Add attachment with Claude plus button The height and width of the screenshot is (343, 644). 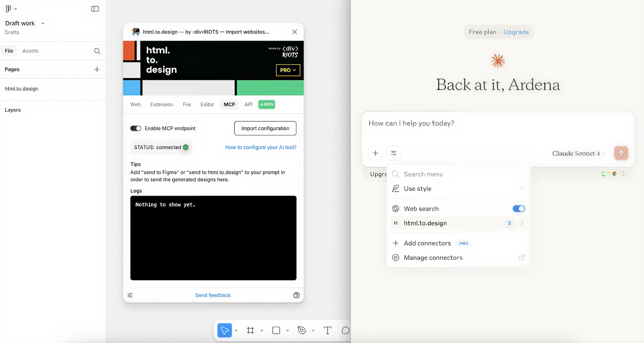[x=375, y=153]
